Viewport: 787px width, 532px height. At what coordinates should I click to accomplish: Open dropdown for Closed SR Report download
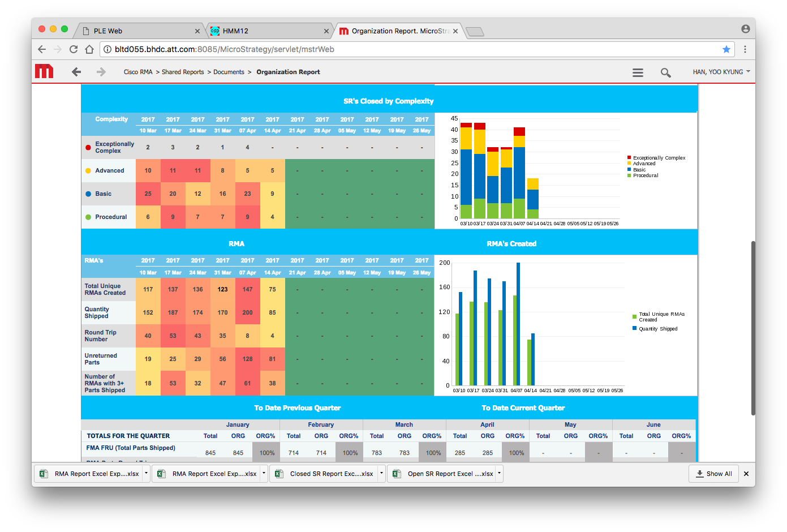click(x=382, y=474)
